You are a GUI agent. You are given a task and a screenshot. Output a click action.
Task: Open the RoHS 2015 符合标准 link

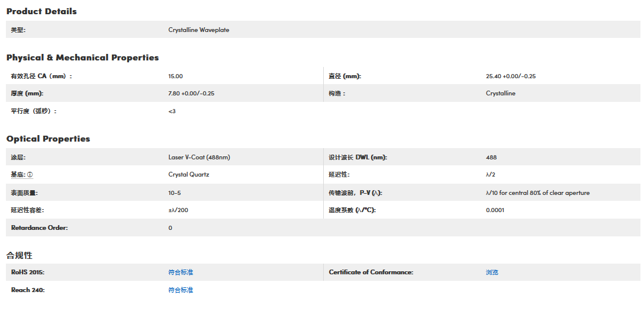(x=181, y=273)
